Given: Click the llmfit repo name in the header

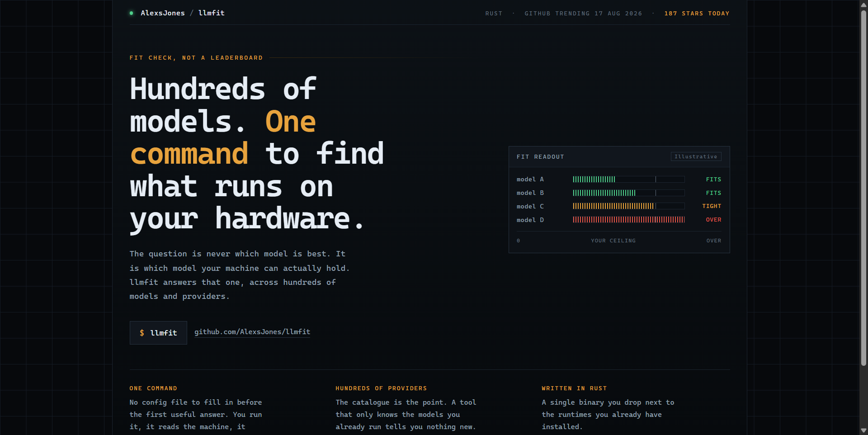Looking at the screenshot, I should tap(212, 13).
